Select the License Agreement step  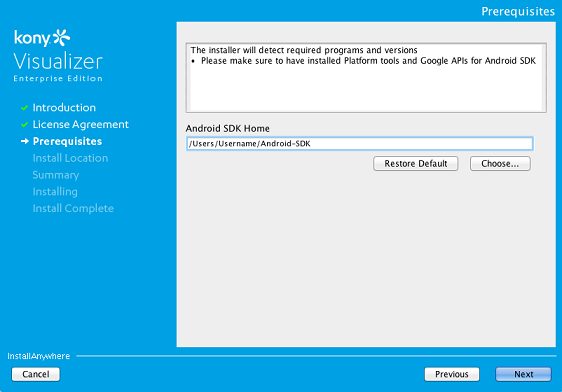point(80,124)
